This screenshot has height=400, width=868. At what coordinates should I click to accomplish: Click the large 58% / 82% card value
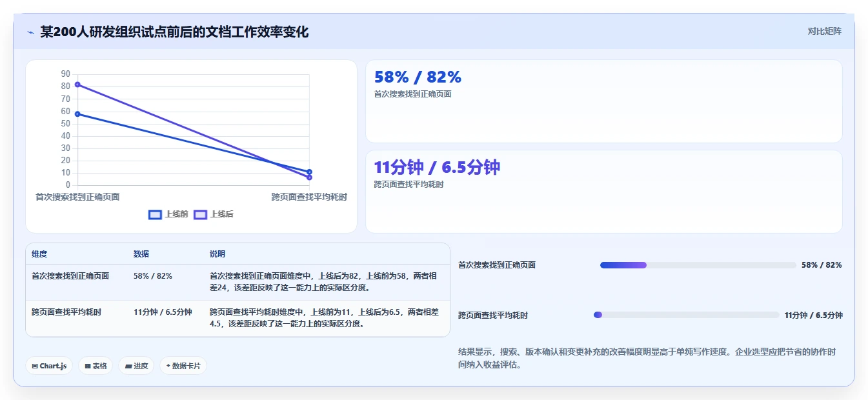click(418, 77)
